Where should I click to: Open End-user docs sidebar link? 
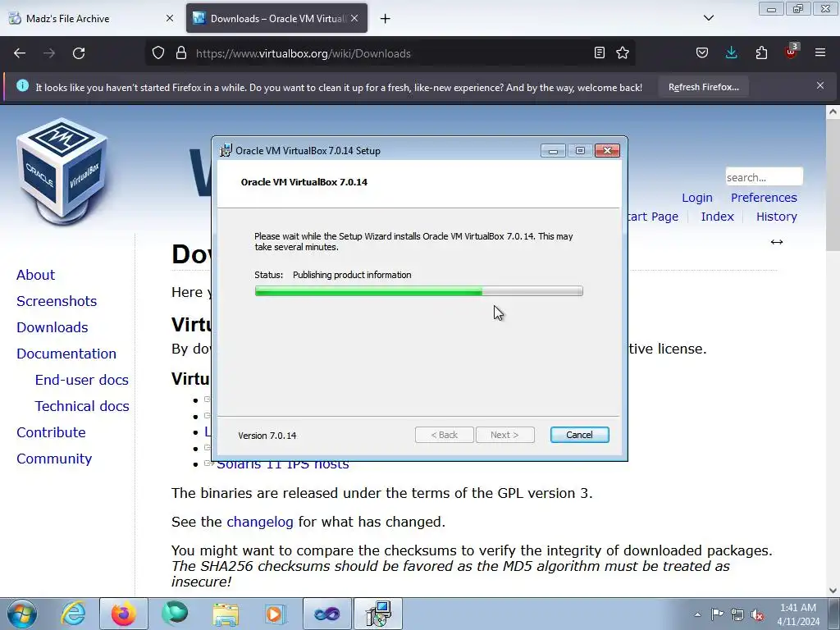point(81,380)
